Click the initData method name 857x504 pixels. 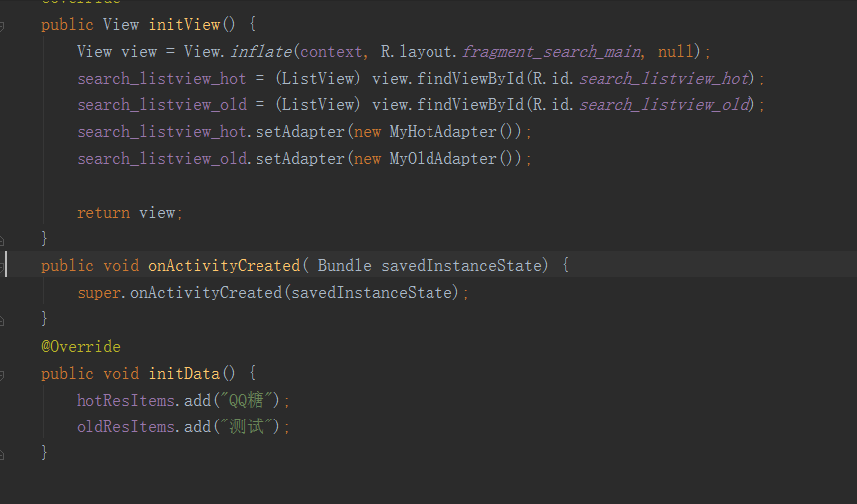(x=184, y=374)
